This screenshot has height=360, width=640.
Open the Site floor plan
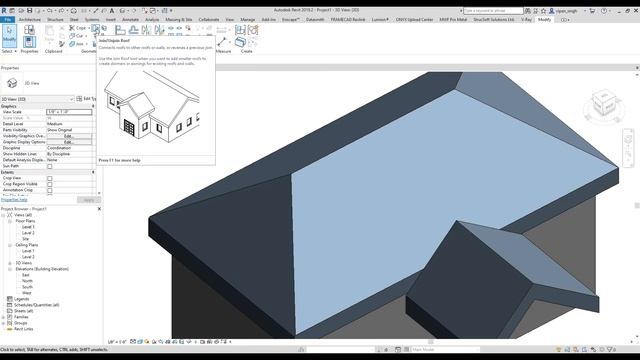(26, 239)
